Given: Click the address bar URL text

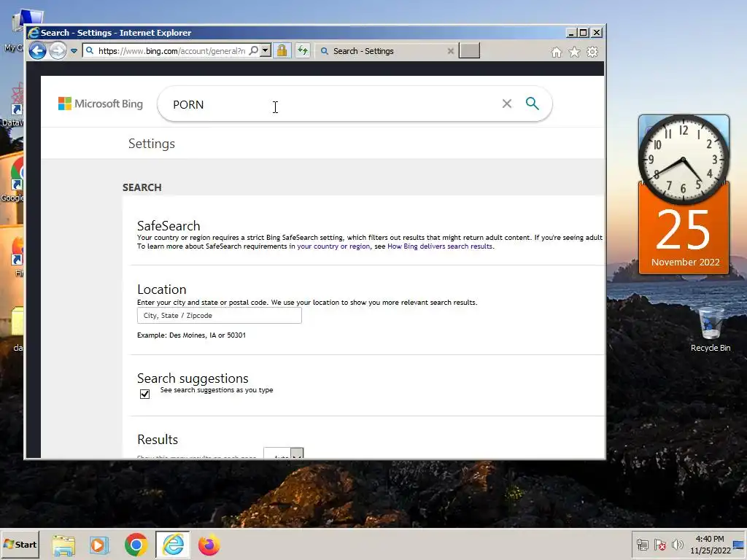Looking at the screenshot, I should click(171, 51).
